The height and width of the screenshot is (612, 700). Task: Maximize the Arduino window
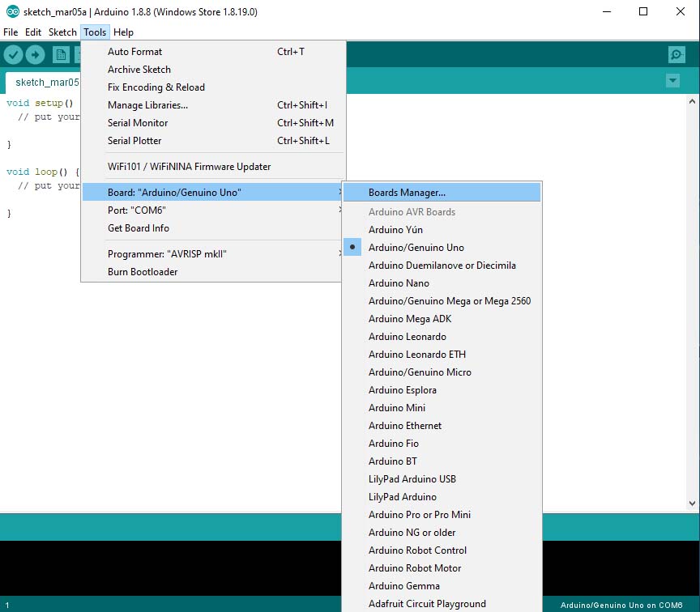coord(642,11)
